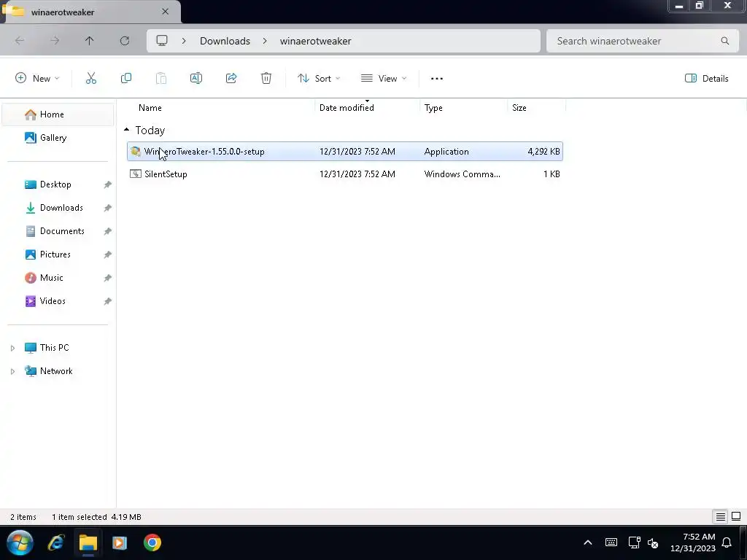Open Desktop in navigation pane

[x=55, y=184]
